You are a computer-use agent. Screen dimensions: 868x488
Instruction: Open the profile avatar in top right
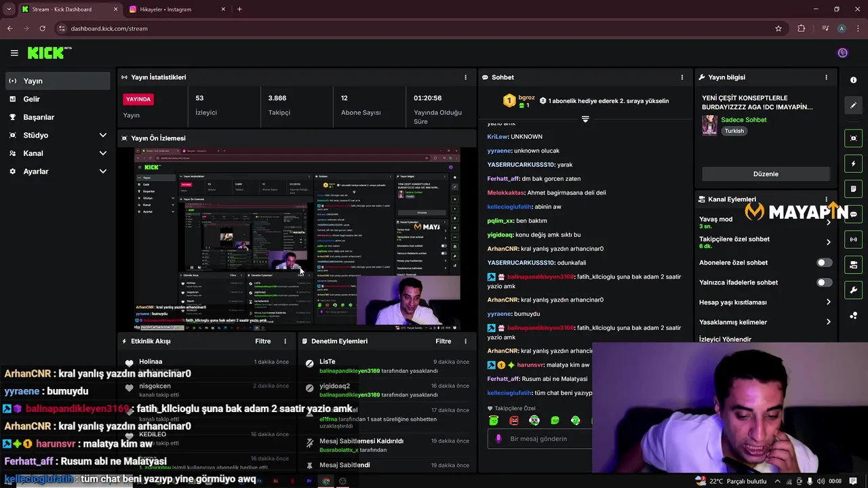[x=842, y=53]
